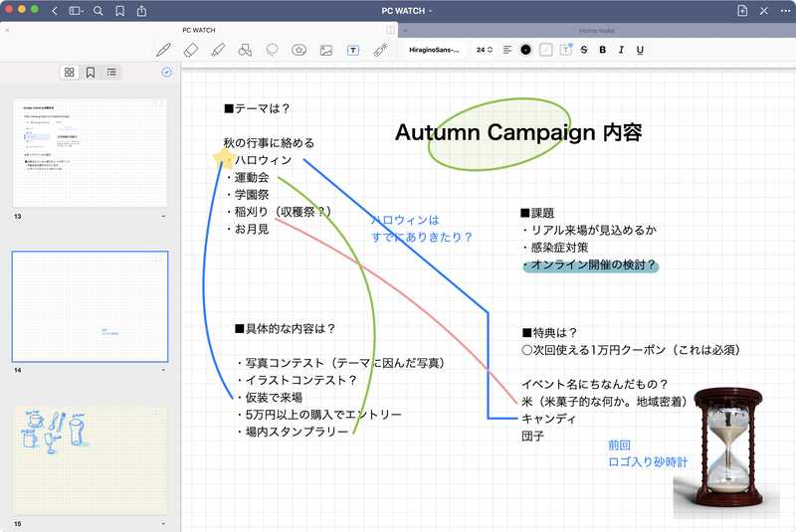The image size is (796, 532).
Task: Switch sidebar to outline list view
Action: pos(111,73)
